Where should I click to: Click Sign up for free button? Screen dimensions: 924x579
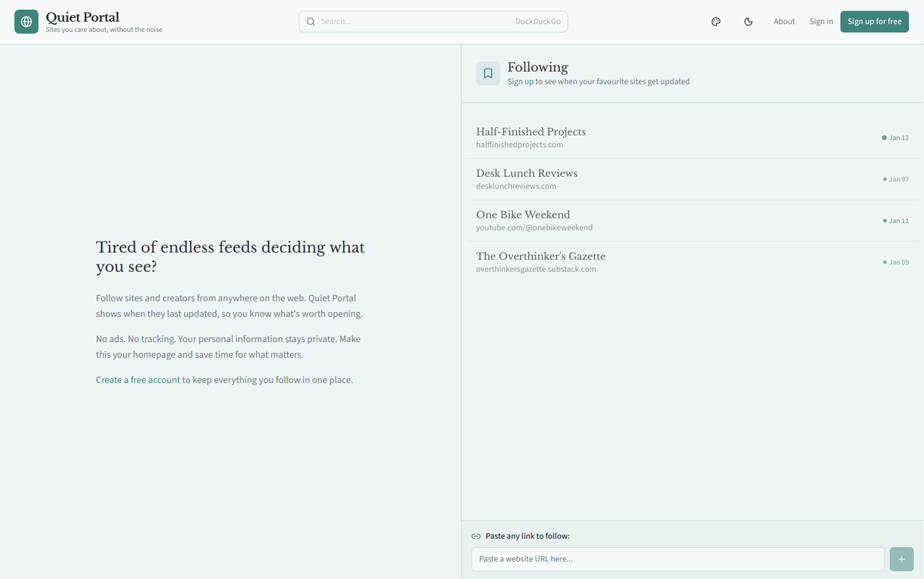874,22
